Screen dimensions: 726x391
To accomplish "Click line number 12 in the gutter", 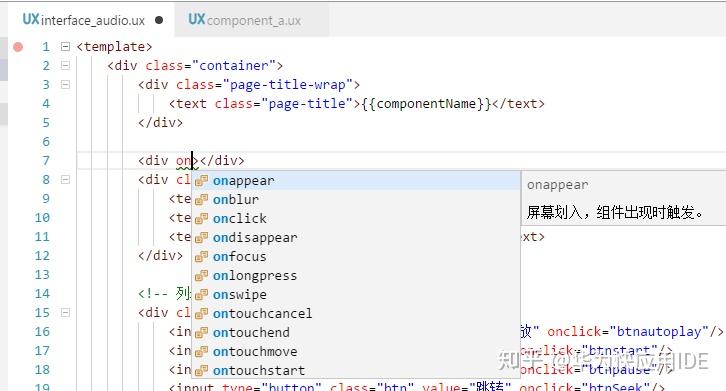I will pos(42,256).
